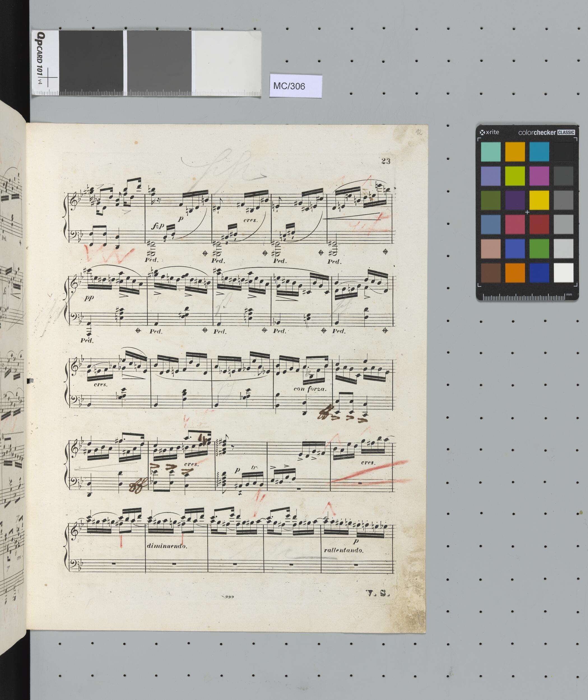Click the "rallentando" text
The height and width of the screenshot is (700, 588).
tap(343, 550)
